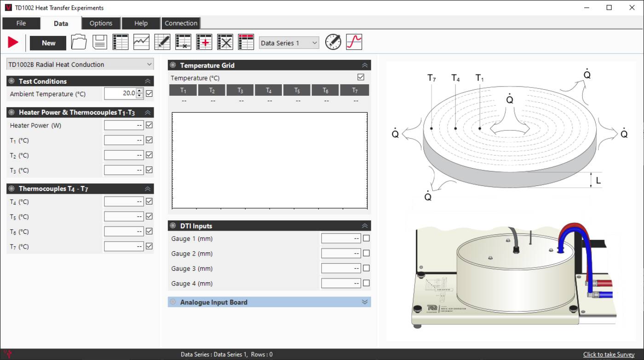
Task: Enable the Gauge 1 DTI input checkbox
Action: [366, 238]
